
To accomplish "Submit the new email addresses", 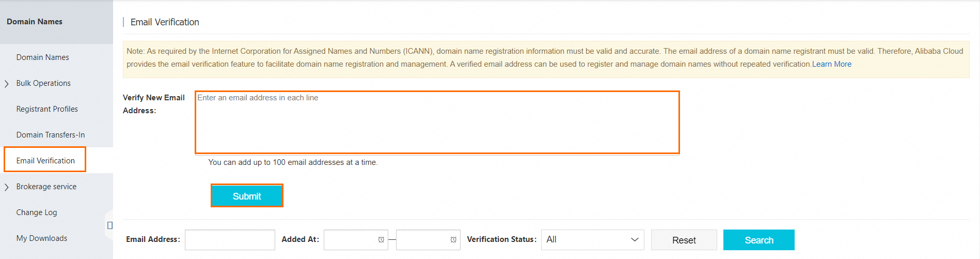I will tap(247, 196).
